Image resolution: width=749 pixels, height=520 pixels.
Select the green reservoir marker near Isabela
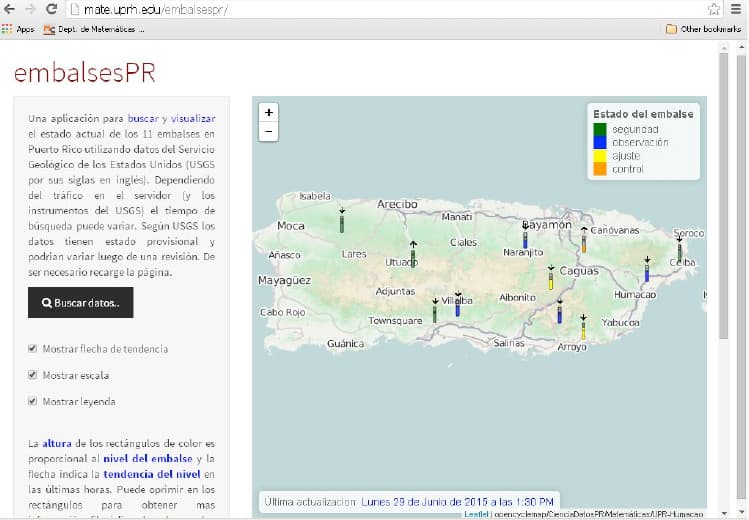(342, 224)
